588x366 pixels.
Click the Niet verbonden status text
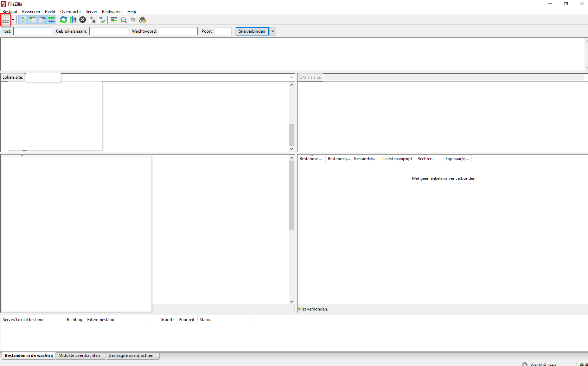tap(313, 309)
